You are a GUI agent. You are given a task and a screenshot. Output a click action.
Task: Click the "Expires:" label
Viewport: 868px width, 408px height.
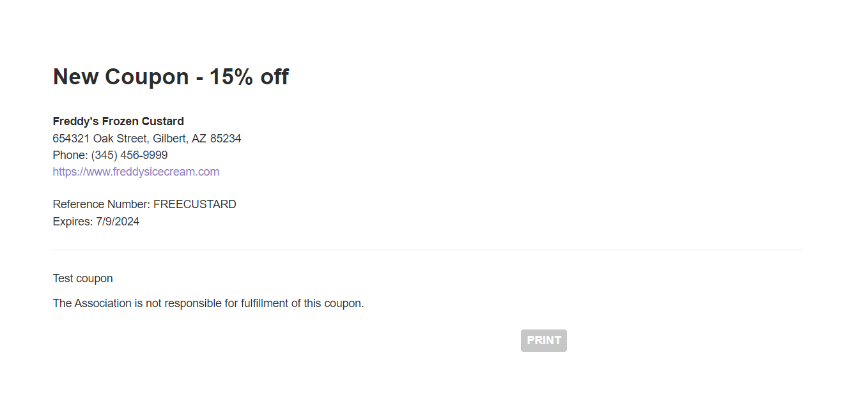pyautogui.click(x=73, y=222)
